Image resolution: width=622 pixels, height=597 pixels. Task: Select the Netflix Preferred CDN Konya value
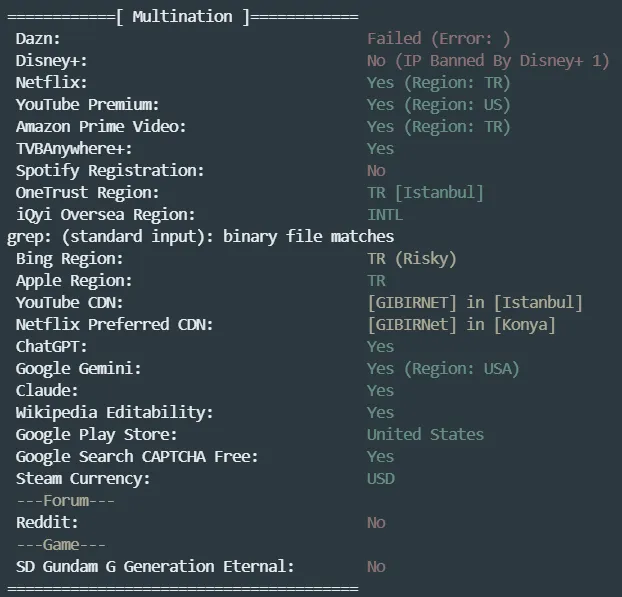coord(460,325)
